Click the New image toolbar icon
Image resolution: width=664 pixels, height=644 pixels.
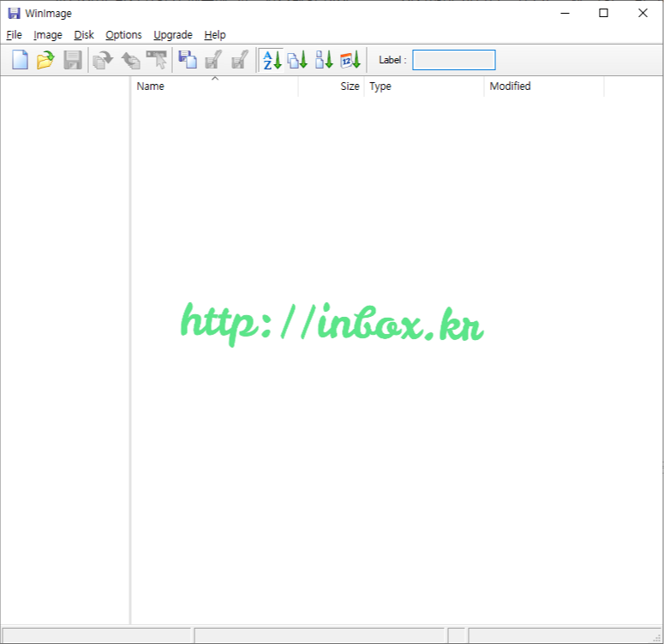click(x=20, y=60)
